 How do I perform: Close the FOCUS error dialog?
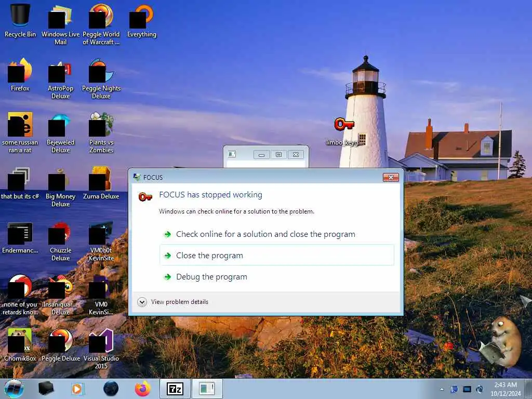[391, 178]
